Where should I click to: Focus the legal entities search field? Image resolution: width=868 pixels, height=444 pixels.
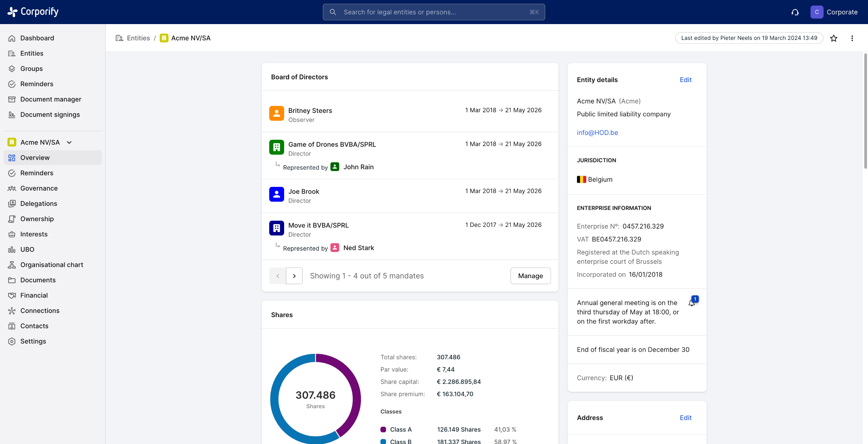(433, 12)
